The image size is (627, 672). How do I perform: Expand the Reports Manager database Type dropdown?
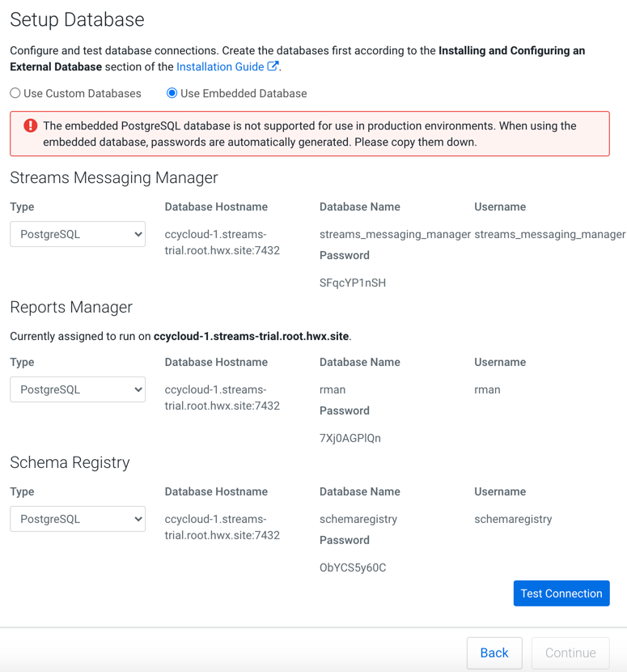[x=78, y=389]
